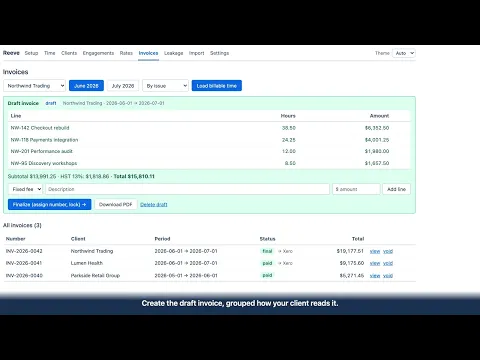This screenshot has height=360, width=480.
Task: Select the June 2026 period button
Action: (86, 86)
